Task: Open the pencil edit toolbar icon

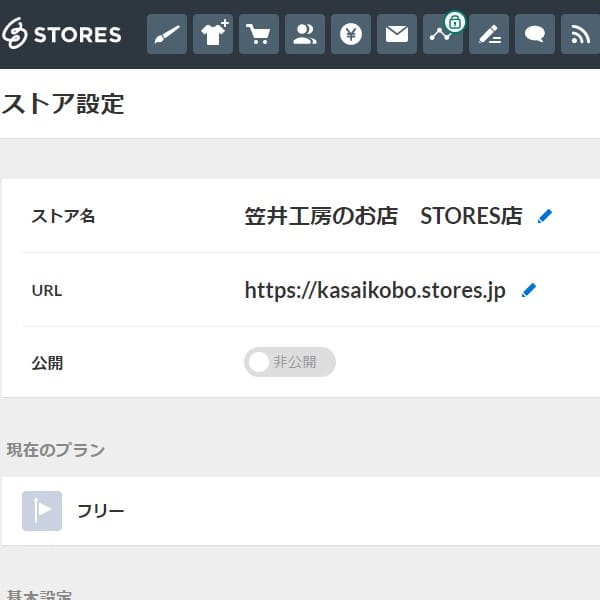Action: pyautogui.click(x=489, y=34)
